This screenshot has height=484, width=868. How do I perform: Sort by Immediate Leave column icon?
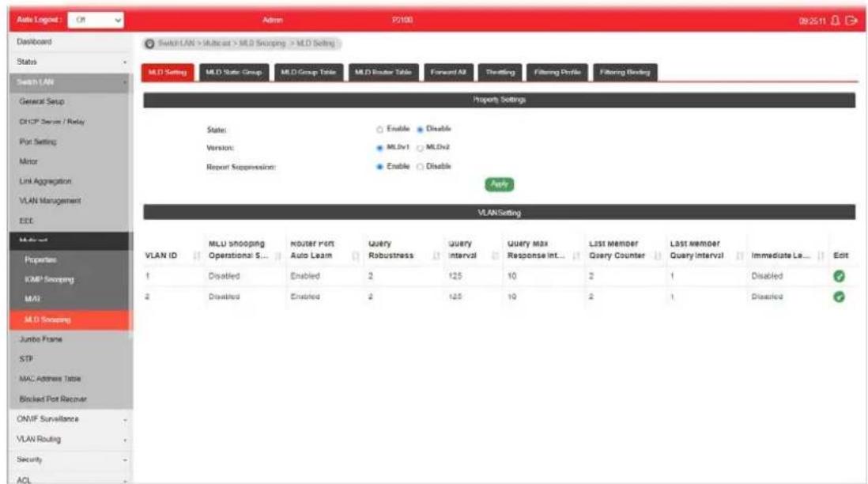(x=821, y=255)
